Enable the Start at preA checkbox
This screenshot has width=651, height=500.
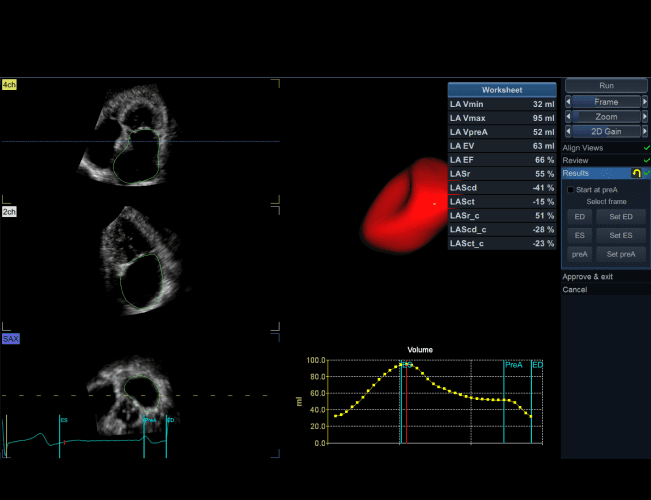571,189
